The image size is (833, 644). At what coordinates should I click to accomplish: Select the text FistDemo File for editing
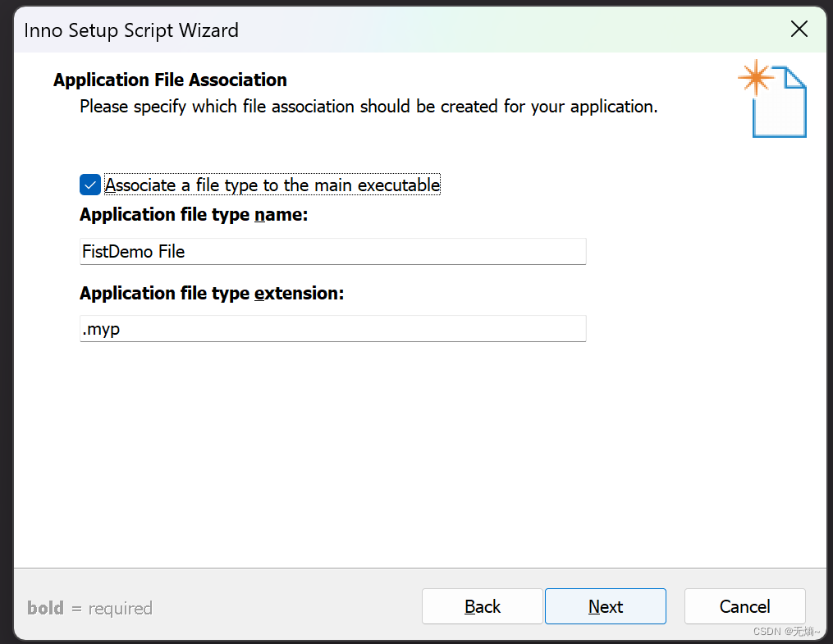(x=133, y=251)
